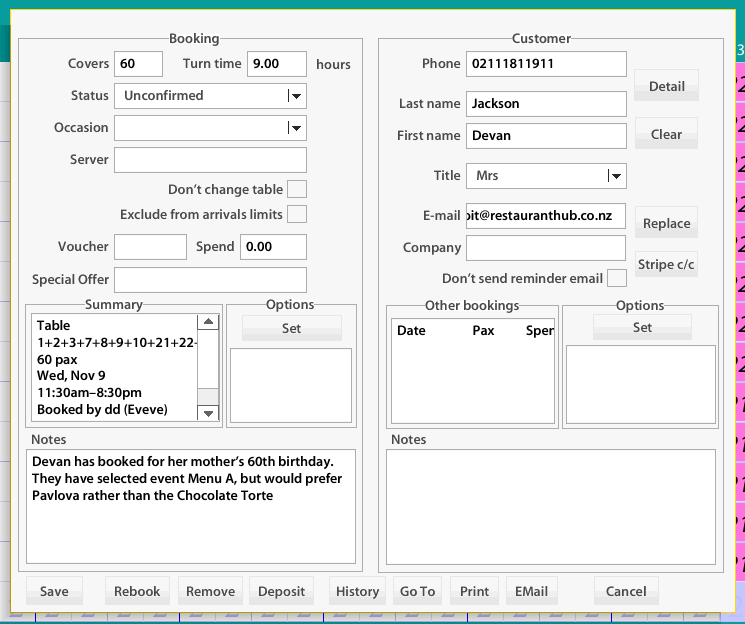Click the Stripe c/c button

point(666,264)
